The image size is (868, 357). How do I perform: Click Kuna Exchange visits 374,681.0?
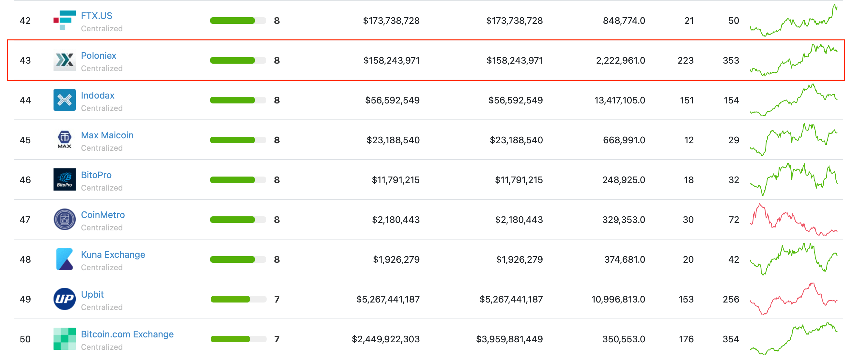624,259
